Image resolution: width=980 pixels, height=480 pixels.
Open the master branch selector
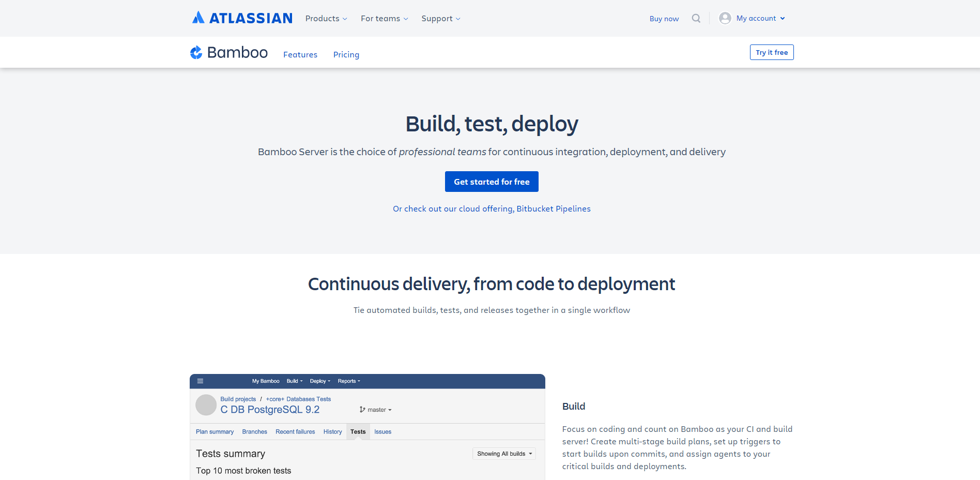click(376, 410)
